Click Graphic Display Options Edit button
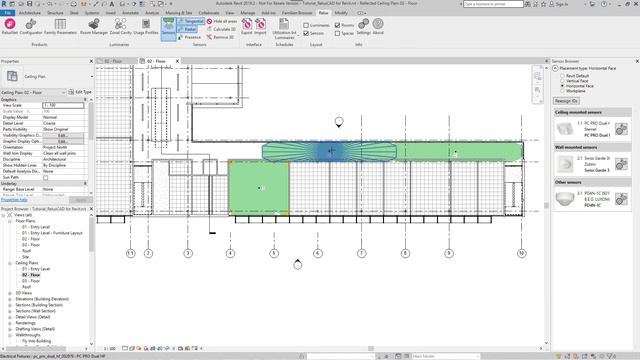This screenshot has height=360, width=640. 62,141
